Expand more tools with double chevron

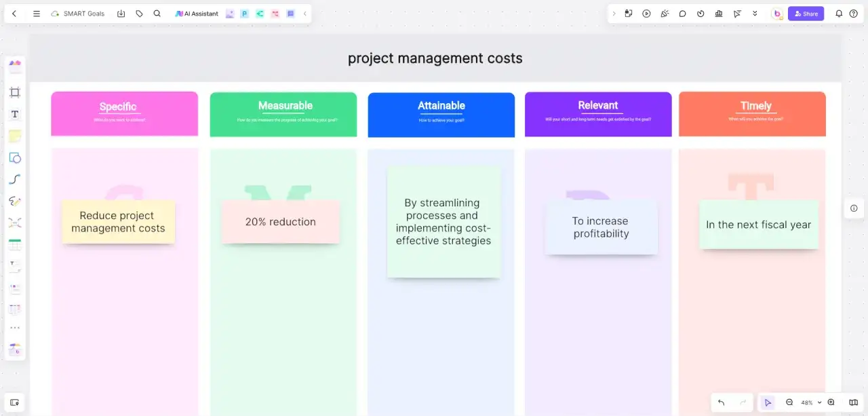(755, 14)
